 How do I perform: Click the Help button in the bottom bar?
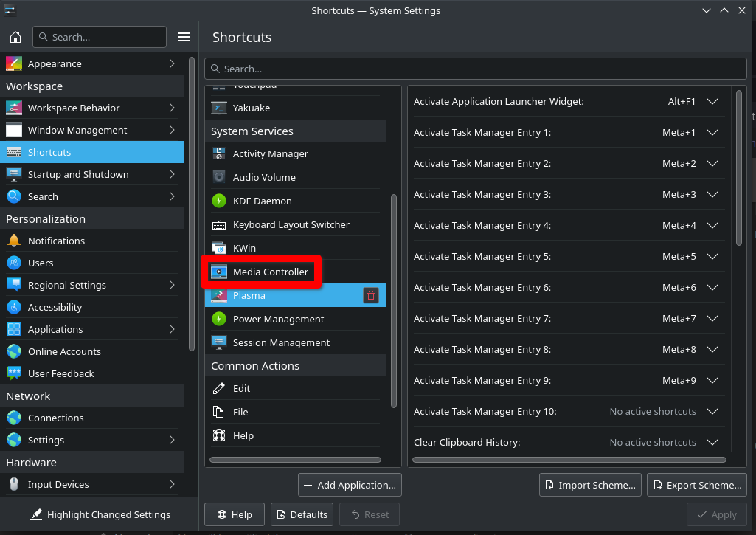(x=235, y=514)
